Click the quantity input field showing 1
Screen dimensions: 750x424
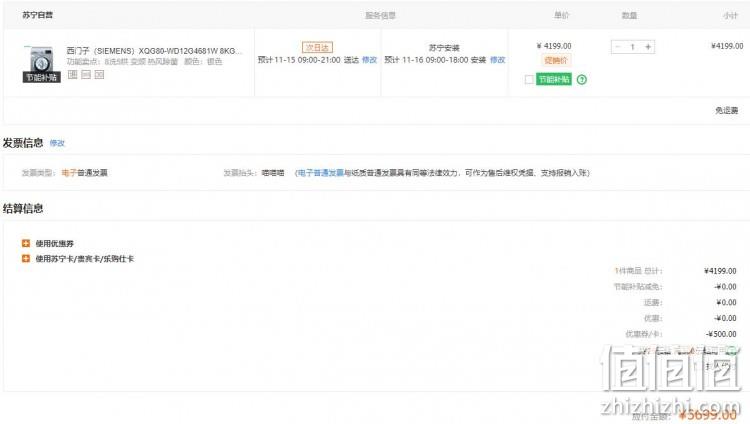633,47
